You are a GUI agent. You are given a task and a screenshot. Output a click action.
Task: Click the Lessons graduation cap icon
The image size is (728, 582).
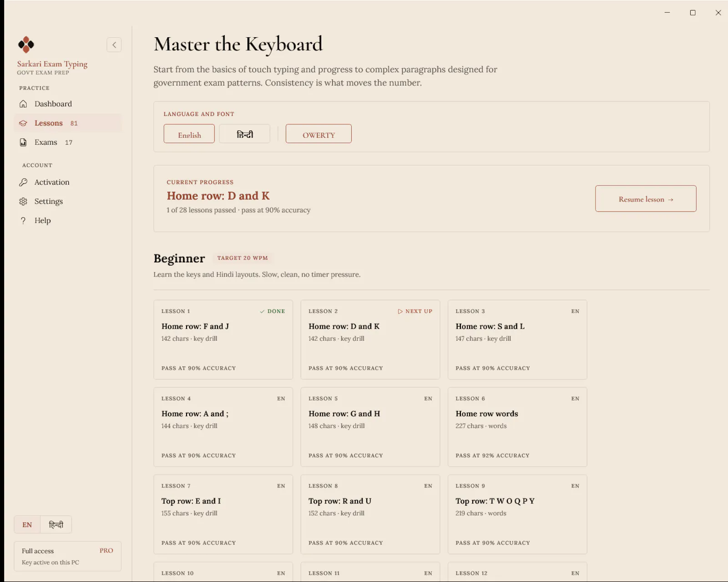point(23,123)
